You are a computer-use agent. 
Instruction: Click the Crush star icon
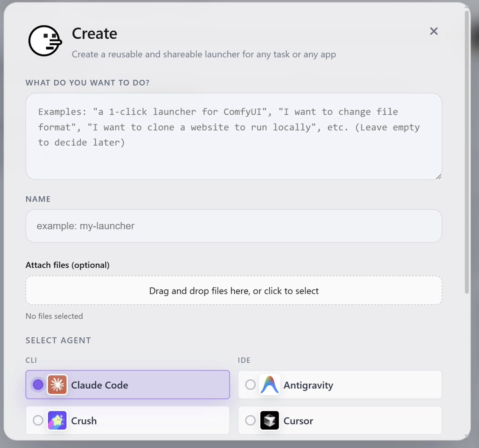(57, 420)
